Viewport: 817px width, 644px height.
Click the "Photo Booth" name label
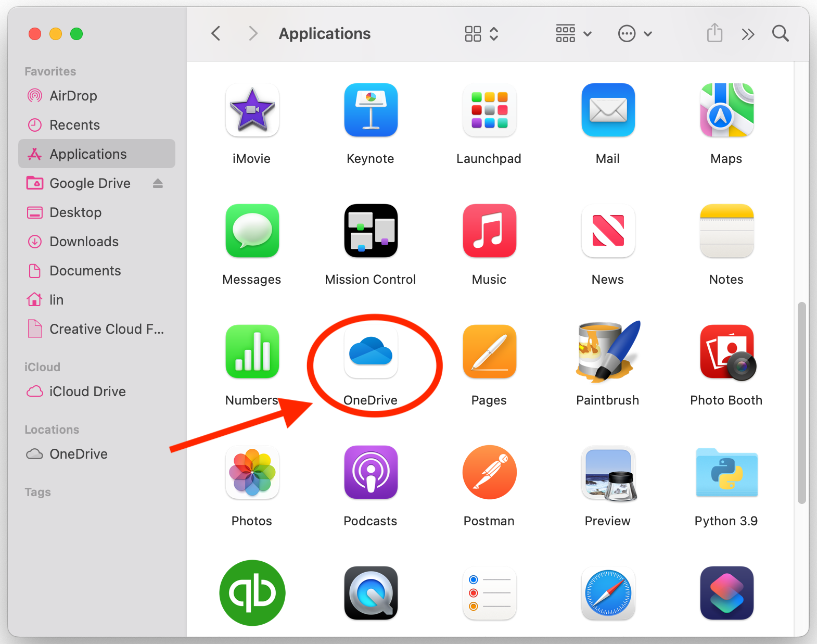pyautogui.click(x=726, y=400)
